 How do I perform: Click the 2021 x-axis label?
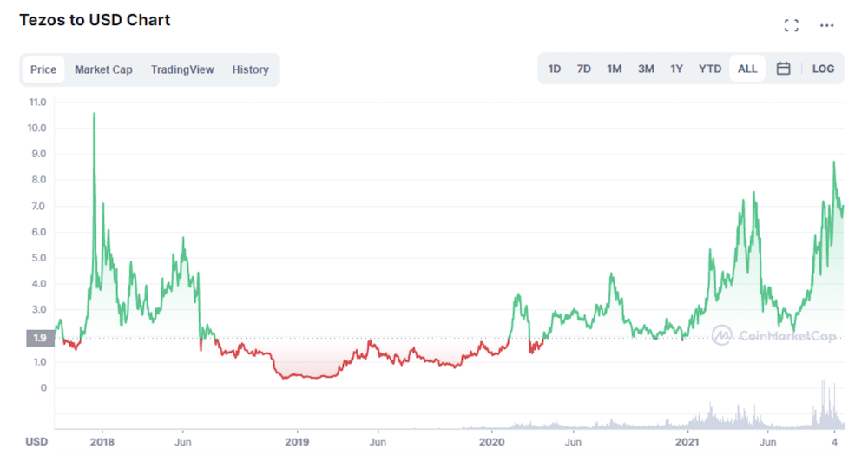[x=687, y=442]
